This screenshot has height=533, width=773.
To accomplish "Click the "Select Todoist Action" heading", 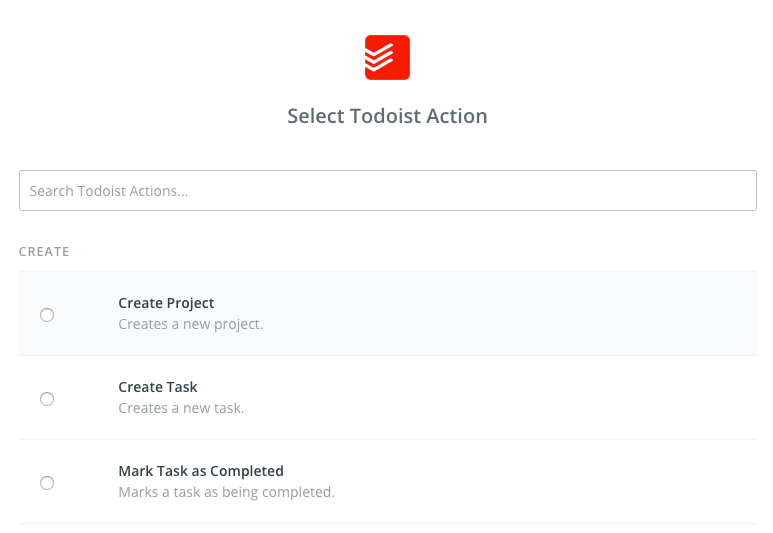I will coord(387,116).
